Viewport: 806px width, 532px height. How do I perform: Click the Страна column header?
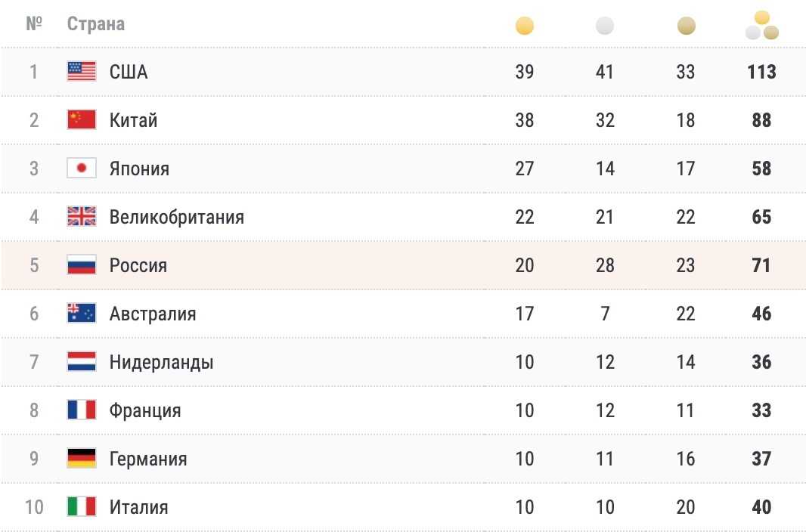(x=96, y=23)
